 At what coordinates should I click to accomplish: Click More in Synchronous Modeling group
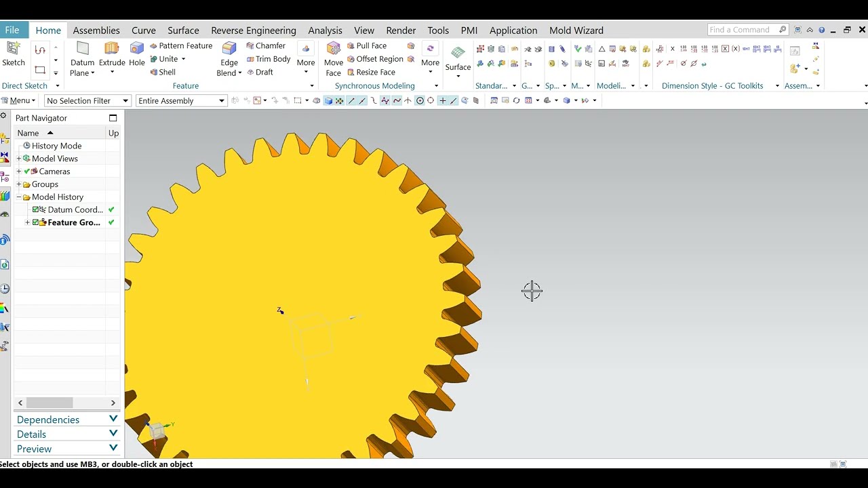tap(430, 57)
